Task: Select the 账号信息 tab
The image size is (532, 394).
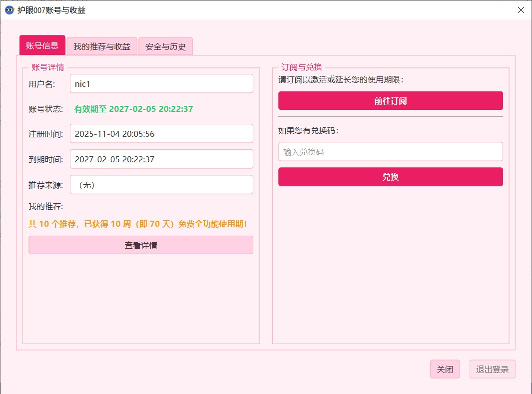Action: tap(42, 44)
